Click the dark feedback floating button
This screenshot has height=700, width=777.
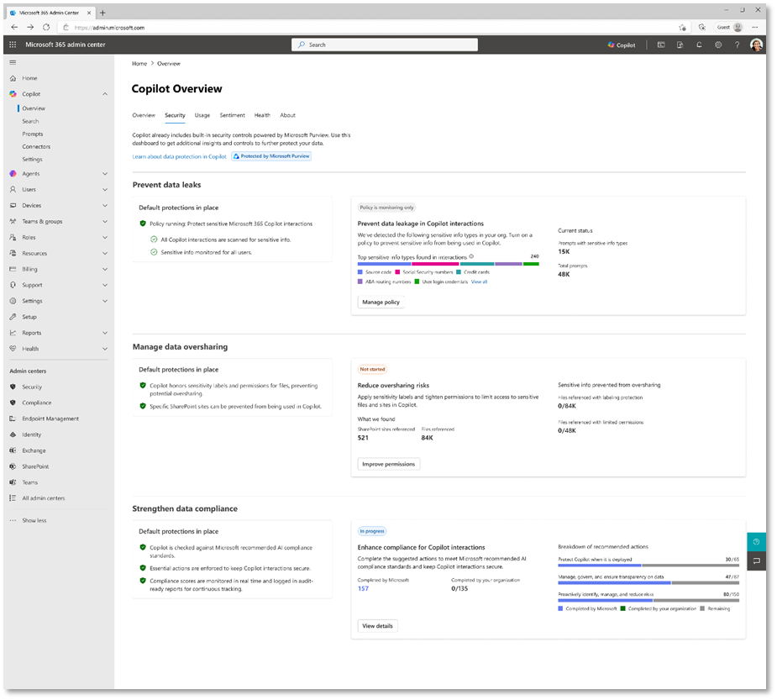click(x=757, y=561)
